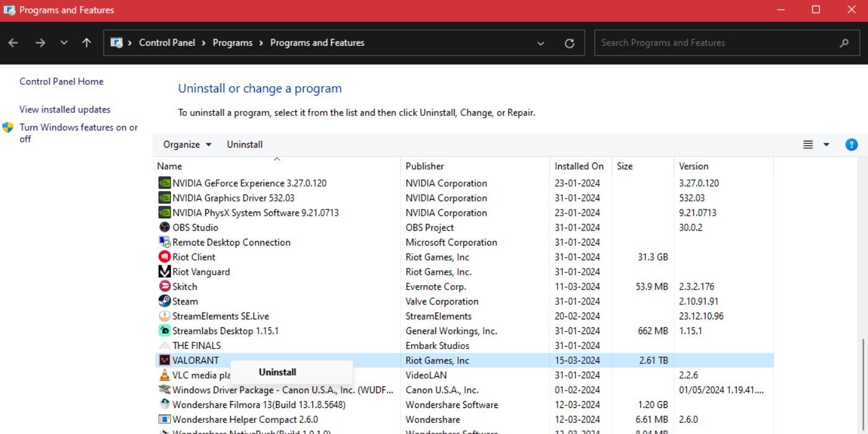
Task: Select the Steam program icon
Action: click(164, 301)
